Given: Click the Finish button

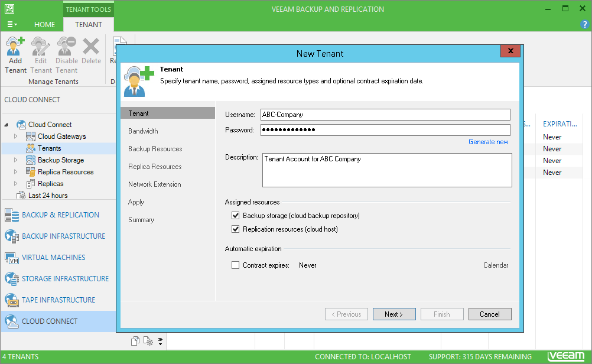Looking at the screenshot, I should coord(442,314).
